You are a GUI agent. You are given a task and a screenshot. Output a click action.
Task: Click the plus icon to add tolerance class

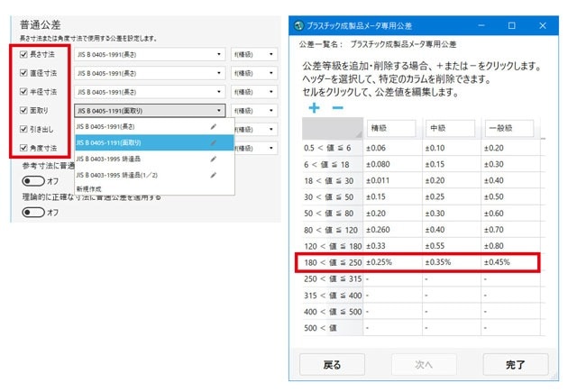(314, 107)
